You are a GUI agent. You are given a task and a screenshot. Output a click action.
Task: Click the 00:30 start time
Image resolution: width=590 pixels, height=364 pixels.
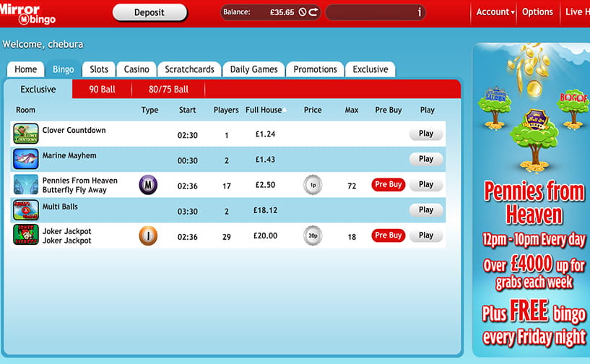[x=187, y=161]
